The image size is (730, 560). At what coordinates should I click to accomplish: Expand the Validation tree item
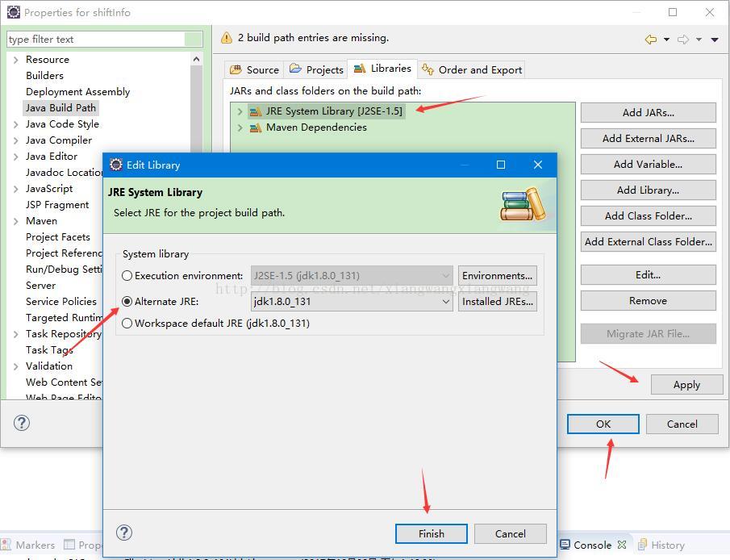pos(16,366)
